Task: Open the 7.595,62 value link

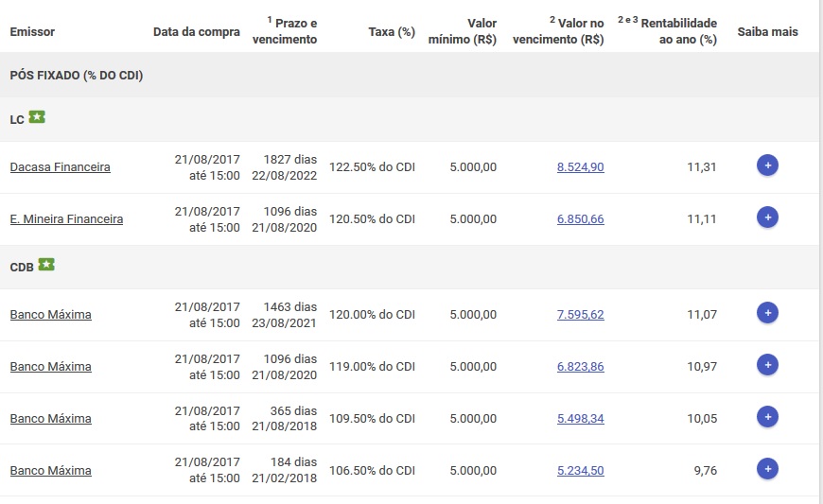Action: tap(580, 315)
